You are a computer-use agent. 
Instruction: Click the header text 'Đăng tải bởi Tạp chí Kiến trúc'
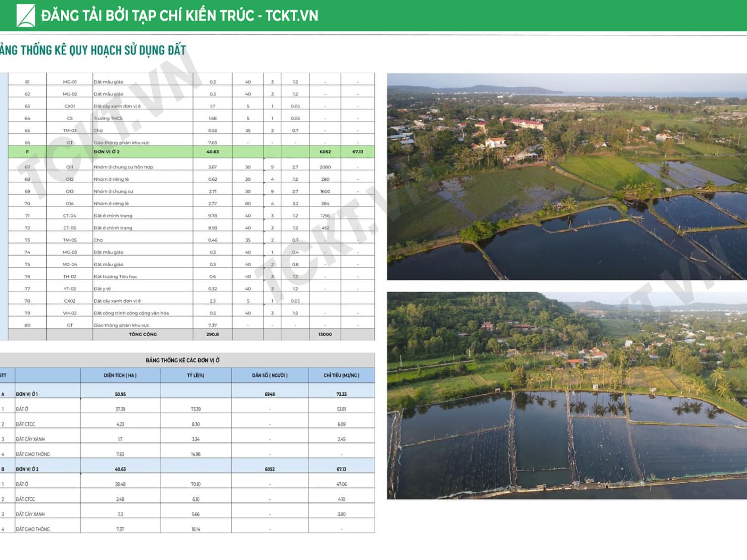(147, 16)
